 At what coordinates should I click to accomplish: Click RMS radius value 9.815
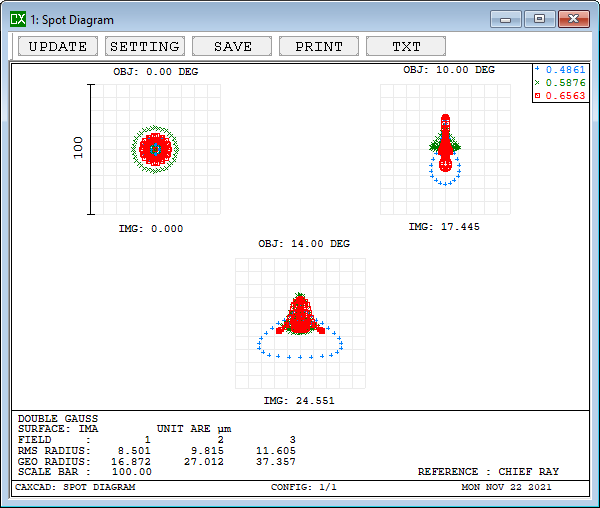207,451
